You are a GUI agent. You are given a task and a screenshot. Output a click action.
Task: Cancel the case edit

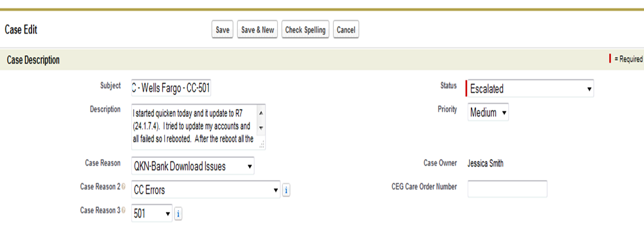(x=346, y=30)
